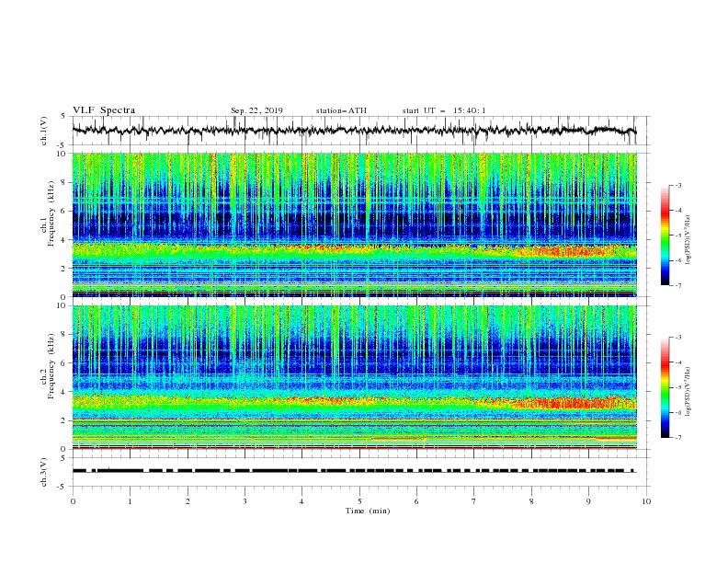Click the ch.2 spectrogram colorbar
This screenshot has height=563, width=728.
coord(665,387)
